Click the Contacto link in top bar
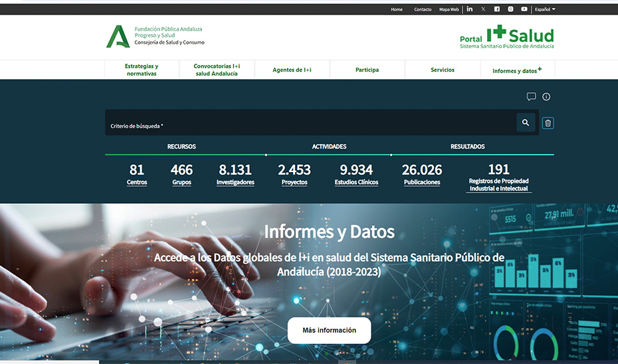Image resolution: width=618 pixels, height=364 pixels. point(423,9)
